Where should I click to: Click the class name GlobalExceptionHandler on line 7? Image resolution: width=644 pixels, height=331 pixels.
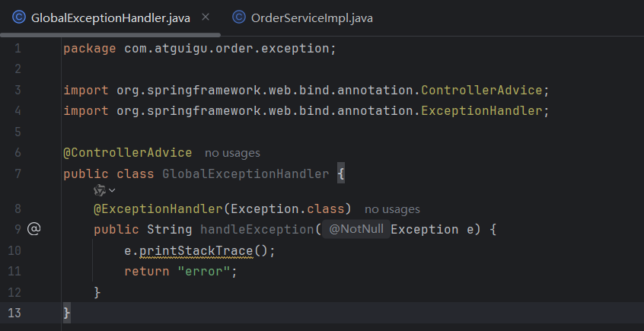(x=246, y=173)
